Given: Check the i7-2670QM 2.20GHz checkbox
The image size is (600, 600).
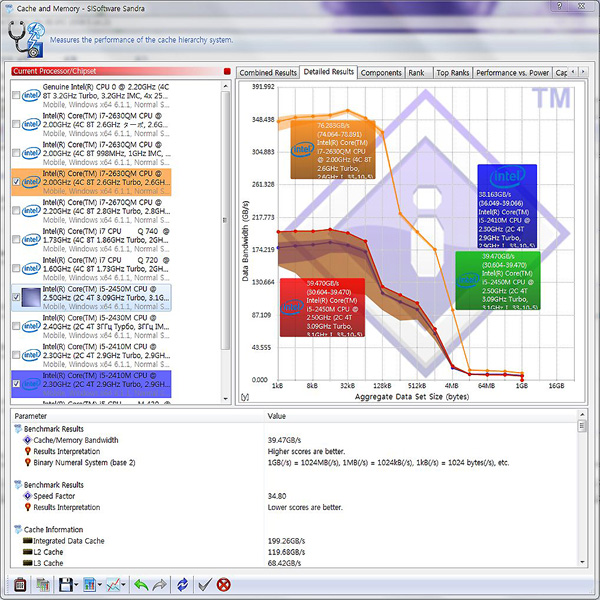Looking at the screenshot, I should [x=16, y=210].
